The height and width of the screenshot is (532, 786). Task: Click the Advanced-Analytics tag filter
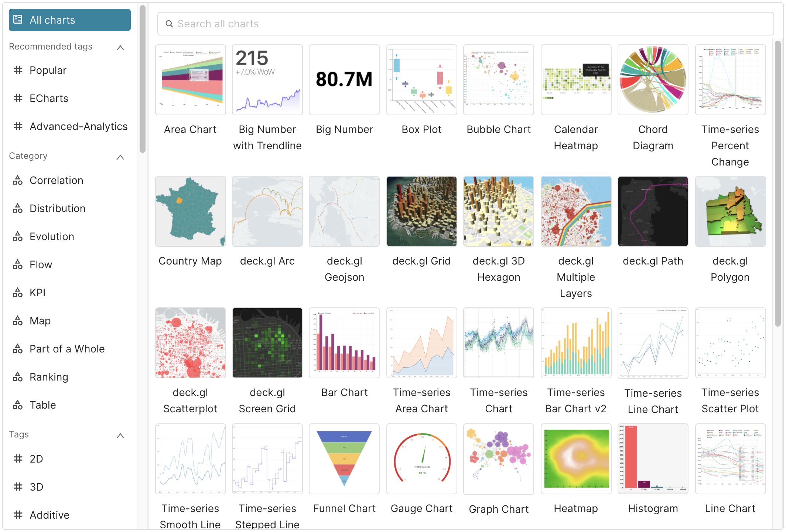[x=79, y=126]
